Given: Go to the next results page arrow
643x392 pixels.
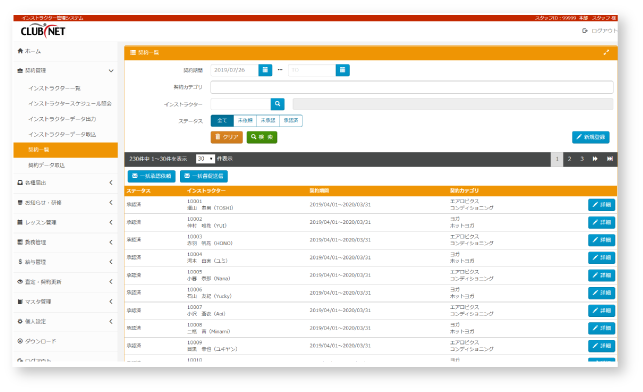Looking at the screenshot, I should pyautogui.click(x=595, y=159).
